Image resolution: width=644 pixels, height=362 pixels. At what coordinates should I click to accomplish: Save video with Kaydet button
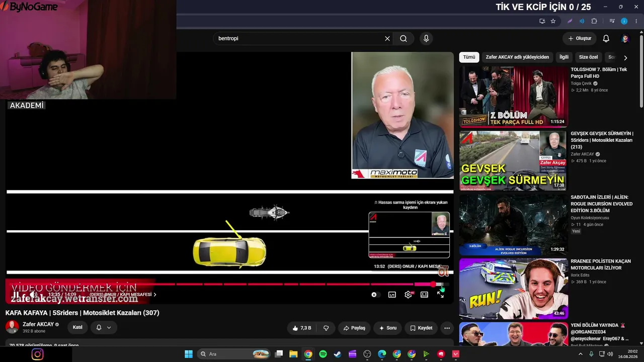tap(421, 328)
